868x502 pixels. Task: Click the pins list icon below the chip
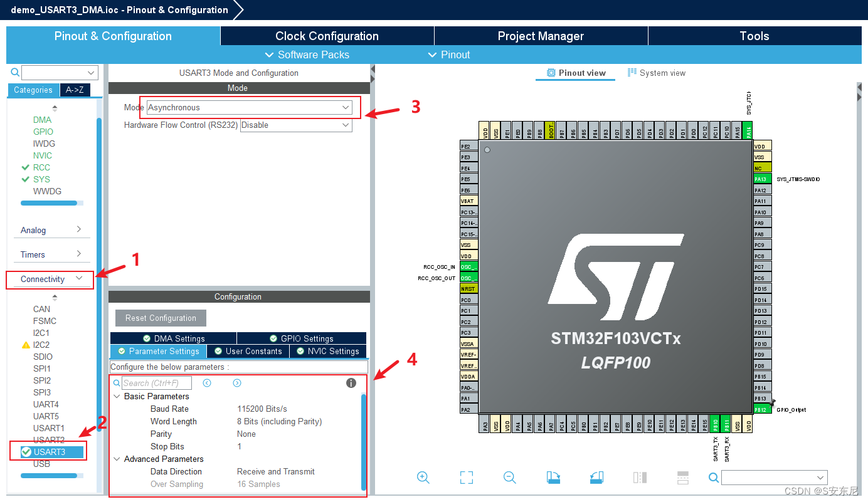coord(682,478)
